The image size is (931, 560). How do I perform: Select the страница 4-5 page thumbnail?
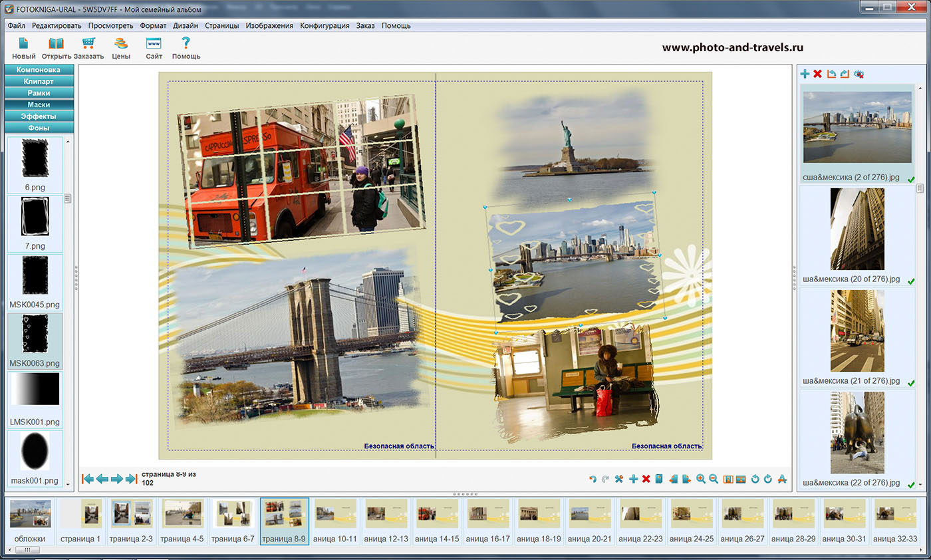182,515
